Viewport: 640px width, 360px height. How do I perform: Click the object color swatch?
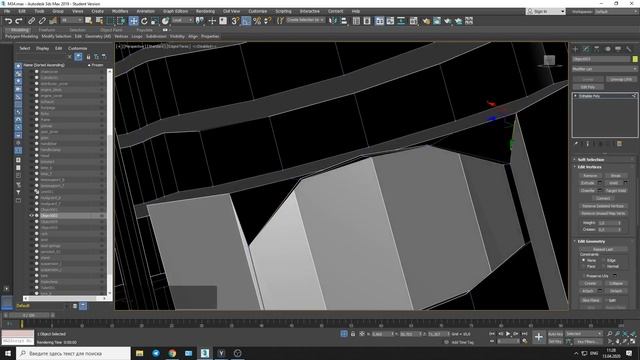(x=635, y=59)
